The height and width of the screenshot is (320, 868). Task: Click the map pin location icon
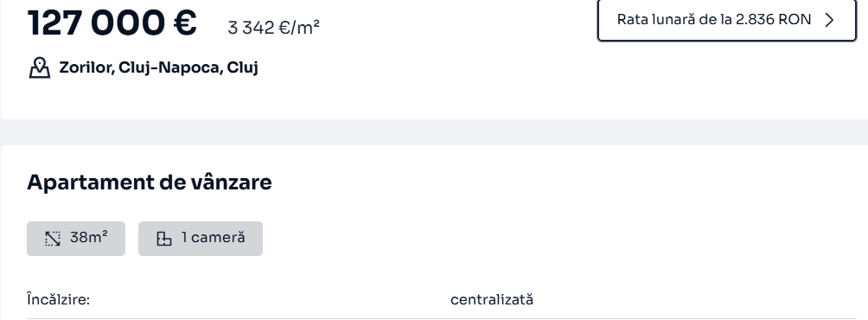pos(39,67)
